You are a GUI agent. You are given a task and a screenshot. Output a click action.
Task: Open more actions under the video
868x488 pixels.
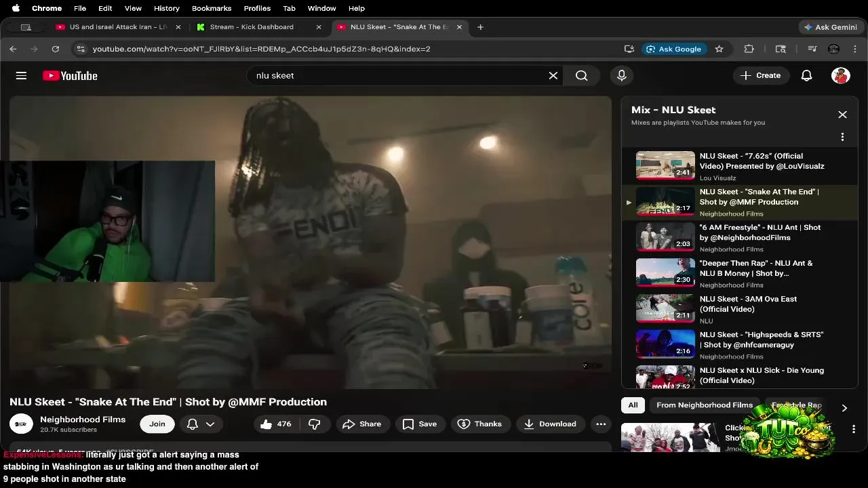pyautogui.click(x=601, y=424)
